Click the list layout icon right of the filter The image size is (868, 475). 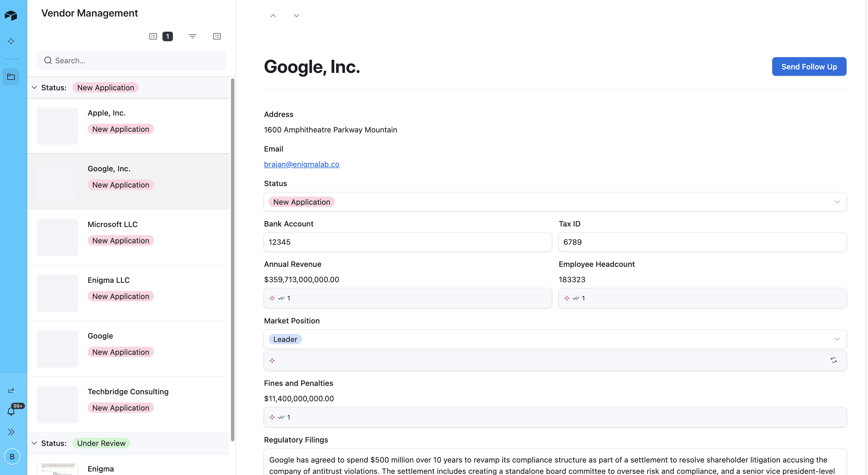click(217, 36)
